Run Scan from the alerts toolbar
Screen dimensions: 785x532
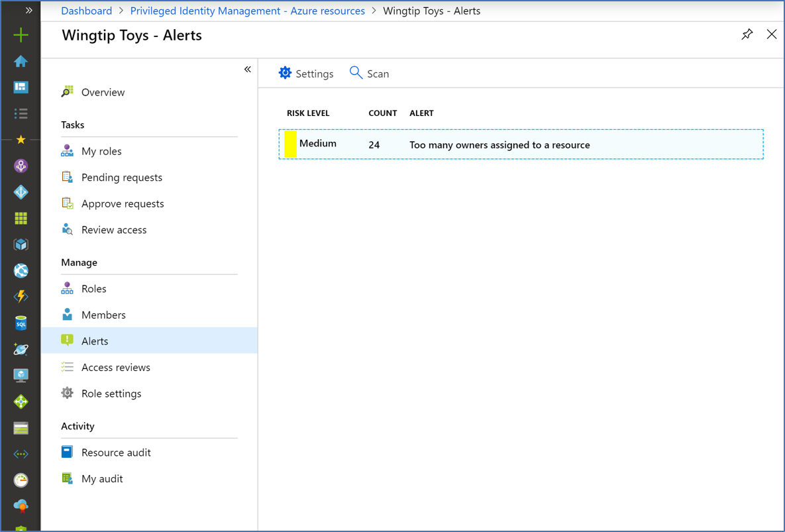coord(370,74)
